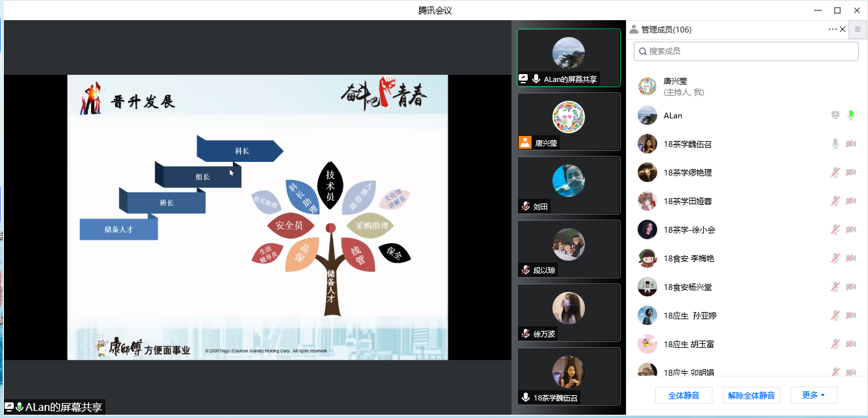
Task: Select 18应生 胡玉富 in the member list
Action: (688, 345)
